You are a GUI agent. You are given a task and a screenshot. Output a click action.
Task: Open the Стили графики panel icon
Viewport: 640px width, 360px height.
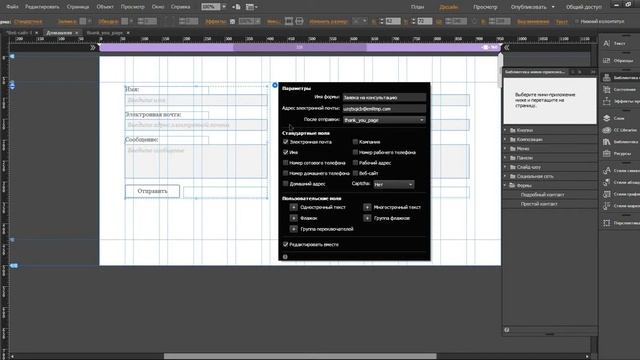click(x=607, y=194)
